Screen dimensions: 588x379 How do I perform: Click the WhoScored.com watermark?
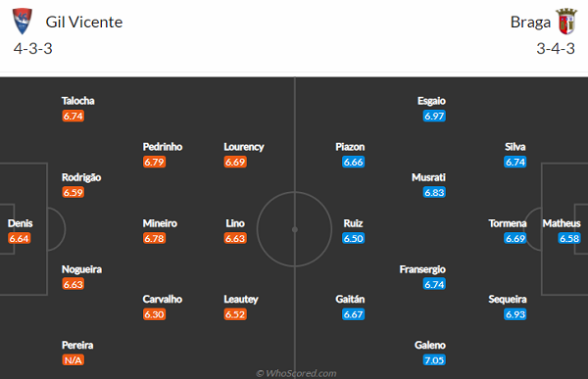click(x=296, y=373)
